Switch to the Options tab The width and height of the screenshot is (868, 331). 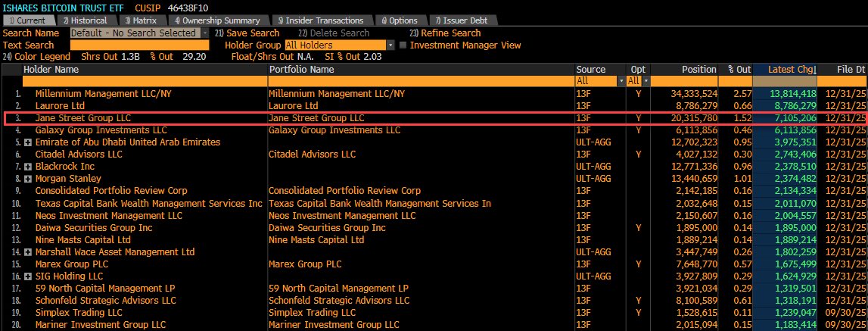[400, 20]
